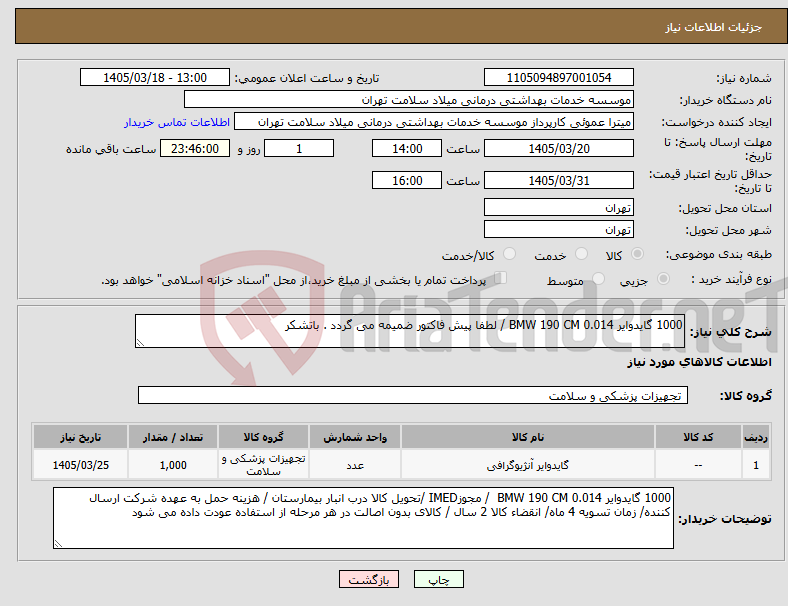Select the جزیی purchase type radio
The height and width of the screenshot is (606, 788).
click(x=663, y=279)
